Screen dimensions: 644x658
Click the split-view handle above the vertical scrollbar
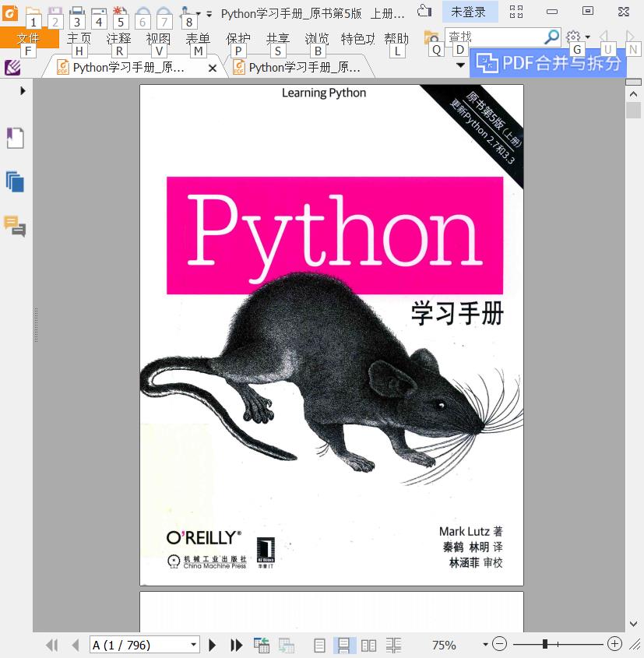[x=634, y=82]
